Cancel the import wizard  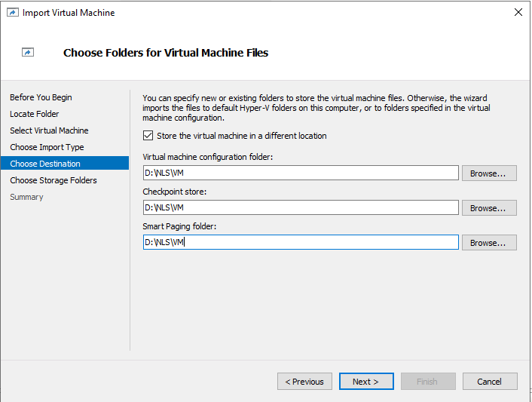click(x=489, y=382)
